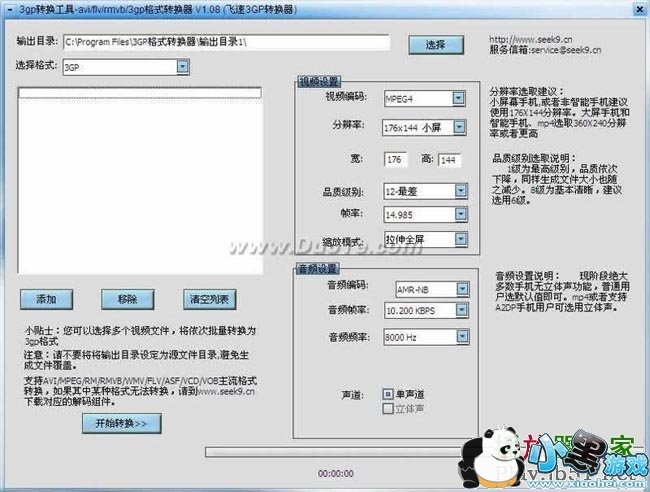Screen dimensions: 650x492
Task: Click the file list area
Action: tap(140, 180)
